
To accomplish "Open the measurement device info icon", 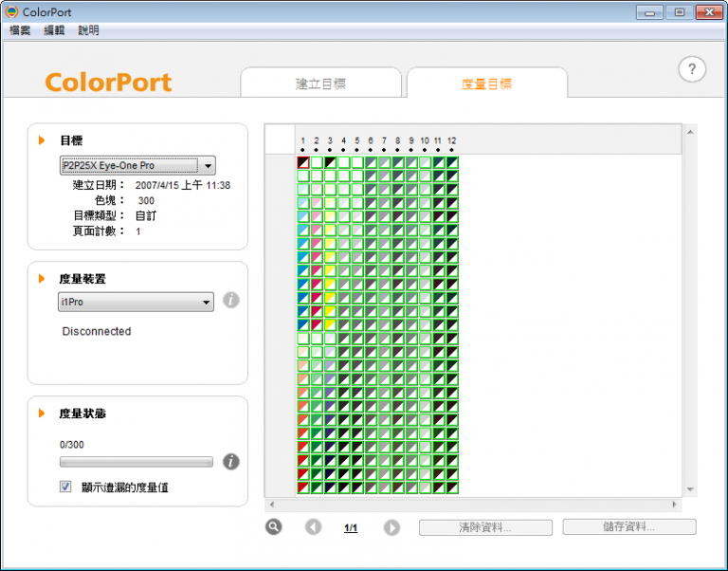I will pyautogui.click(x=230, y=300).
